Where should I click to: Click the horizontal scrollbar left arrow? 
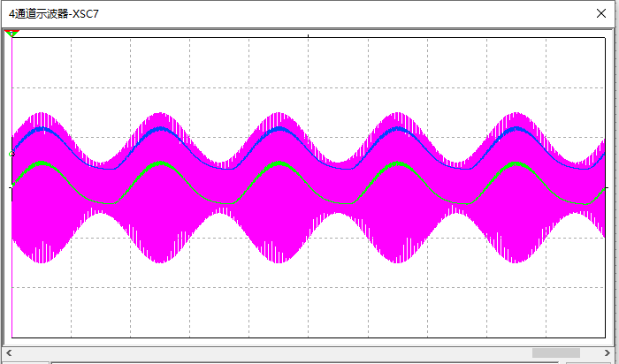coord(9,353)
